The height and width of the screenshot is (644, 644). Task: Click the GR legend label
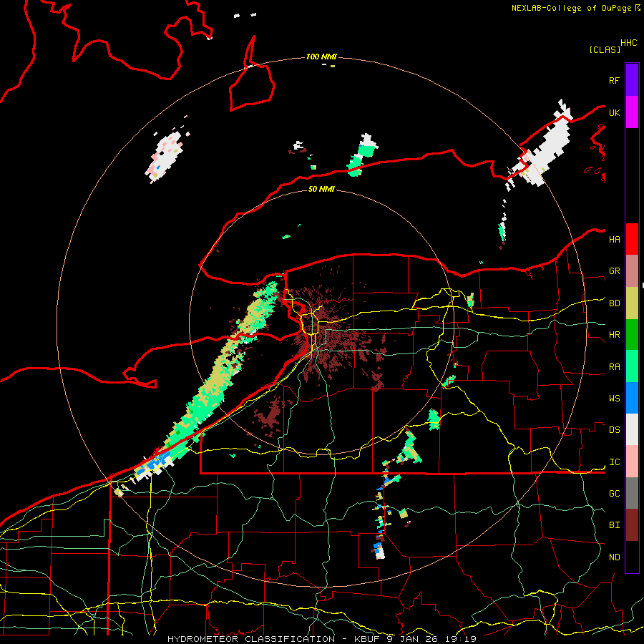tap(615, 271)
